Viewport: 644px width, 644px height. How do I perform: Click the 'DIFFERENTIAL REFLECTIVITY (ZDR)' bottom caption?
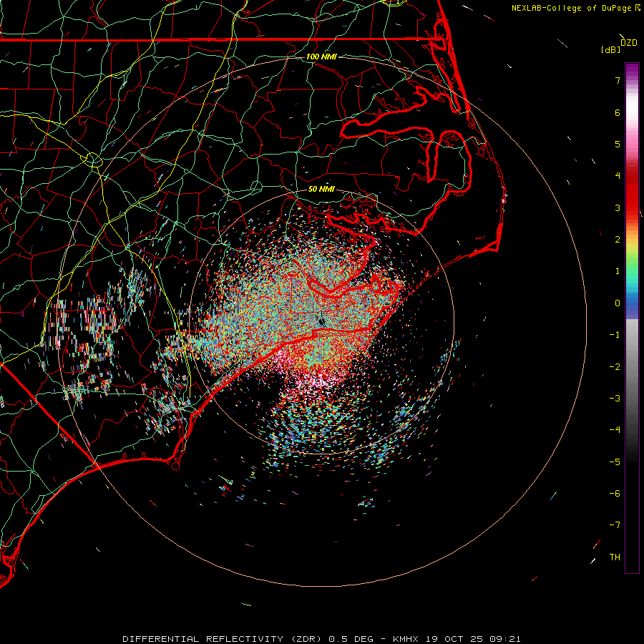[223, 639]
